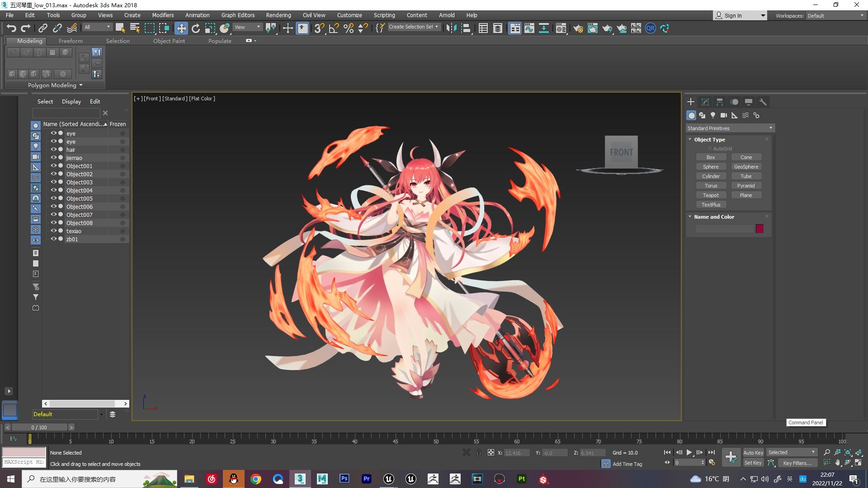Toggle the Angle Snap icon
The width and height of the screenshot is (868, 488).
[334, 28]
